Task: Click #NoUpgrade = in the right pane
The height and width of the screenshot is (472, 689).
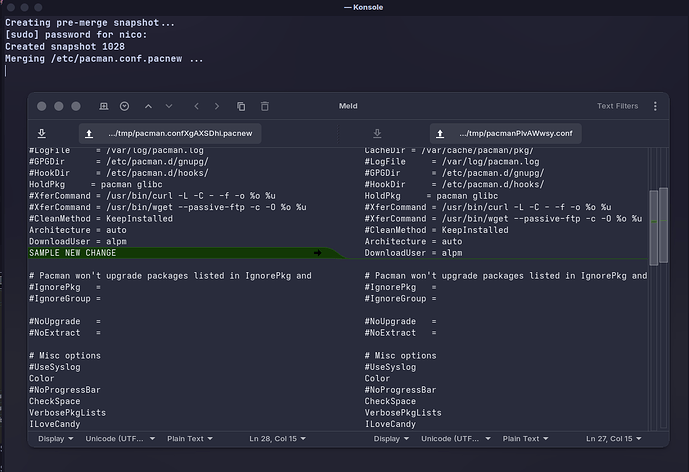Action: (x=400, y=321)
